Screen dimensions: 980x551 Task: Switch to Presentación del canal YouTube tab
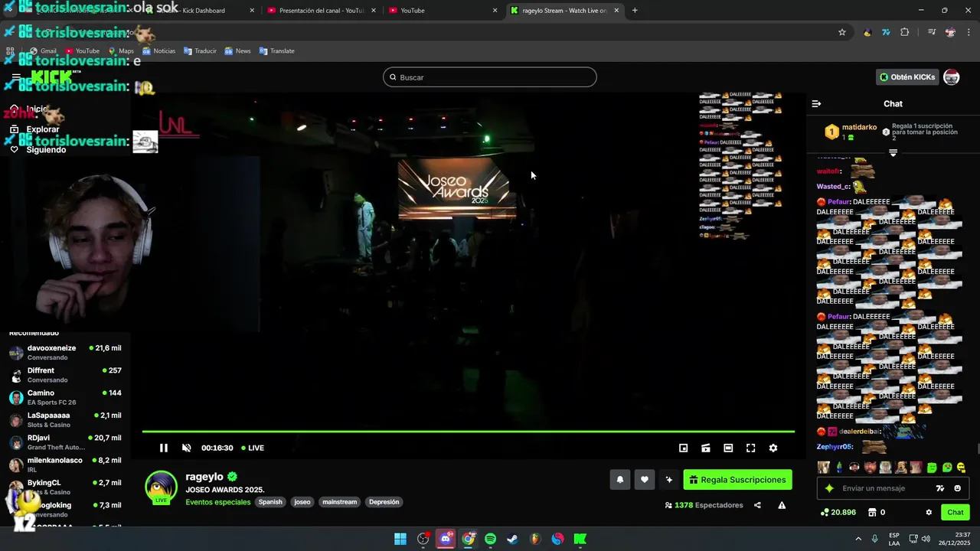320,11
